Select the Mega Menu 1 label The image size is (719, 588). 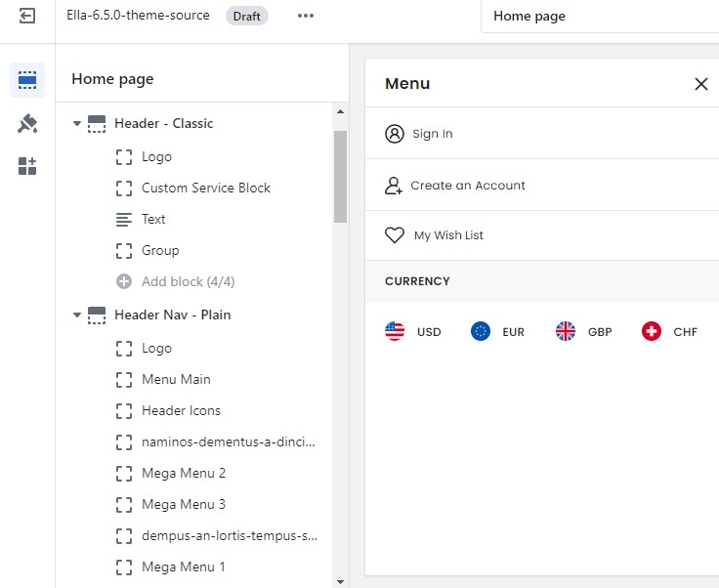click(184, 567)
